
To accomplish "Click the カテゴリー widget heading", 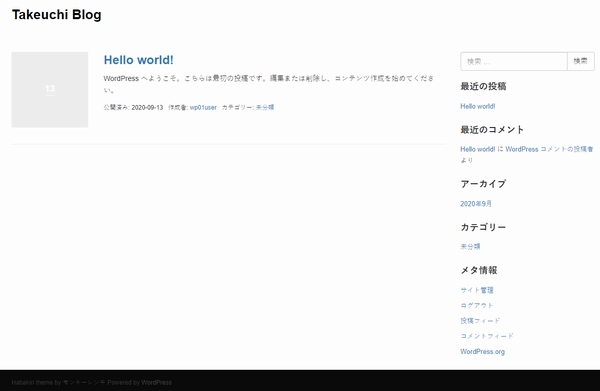I will [483, 227].
